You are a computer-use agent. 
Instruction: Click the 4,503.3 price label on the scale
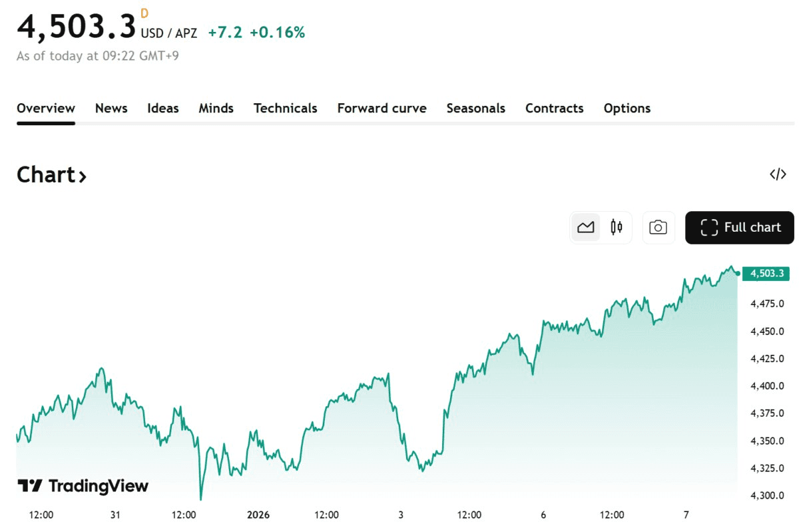coord(766,273)
